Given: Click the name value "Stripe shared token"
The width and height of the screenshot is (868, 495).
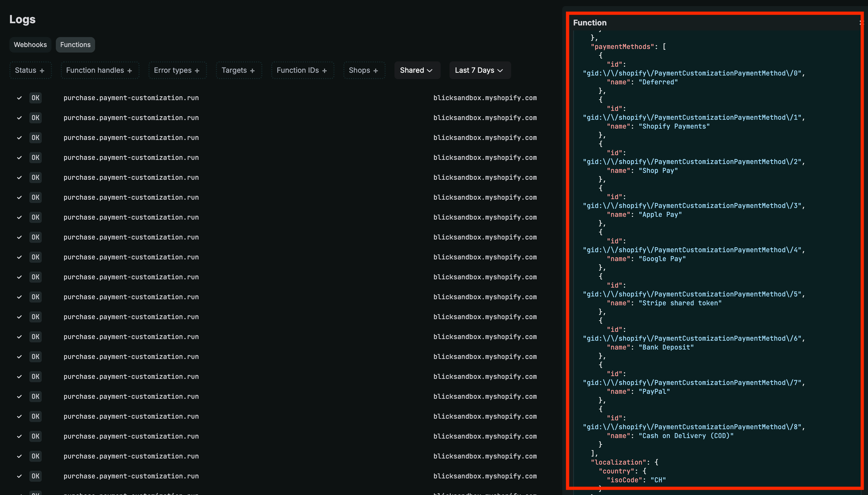Looking at the screenshot, I should [680, 303].
